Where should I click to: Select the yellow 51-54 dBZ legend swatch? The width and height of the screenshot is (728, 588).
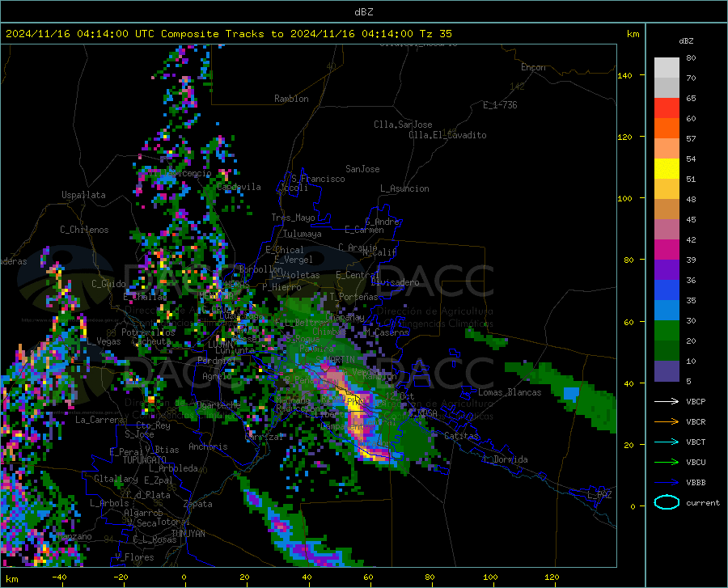pyautogui.click(x=667, y=169)
